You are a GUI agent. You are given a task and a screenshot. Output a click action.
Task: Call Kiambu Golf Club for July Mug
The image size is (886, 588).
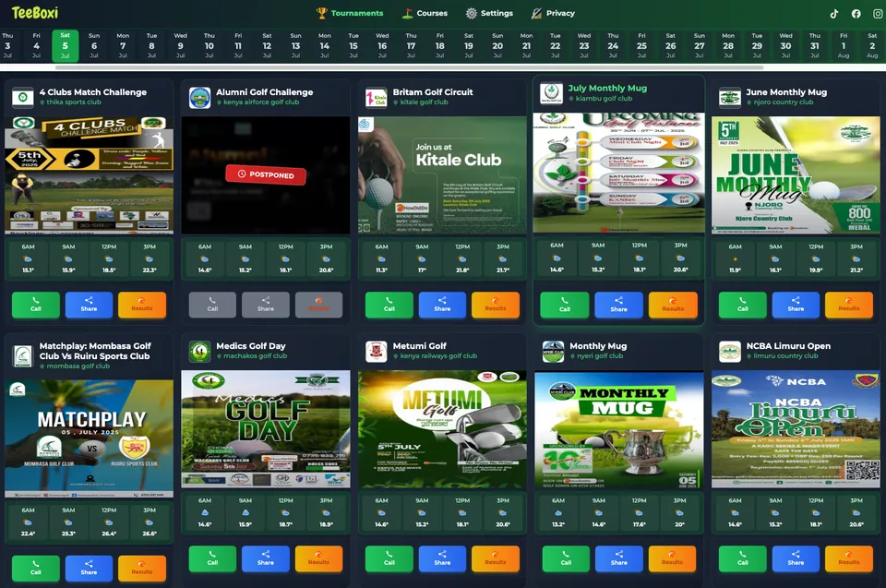(565, 306)
